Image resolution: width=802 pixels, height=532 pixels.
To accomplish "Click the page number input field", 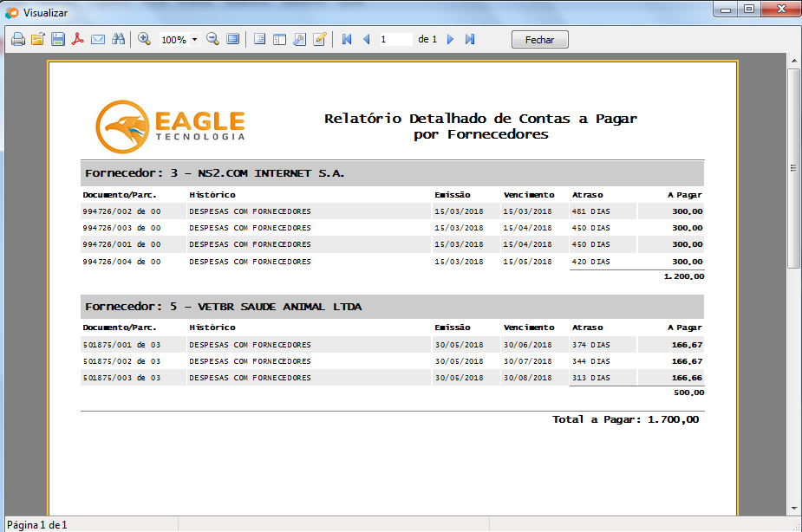I will click(395, 40).
